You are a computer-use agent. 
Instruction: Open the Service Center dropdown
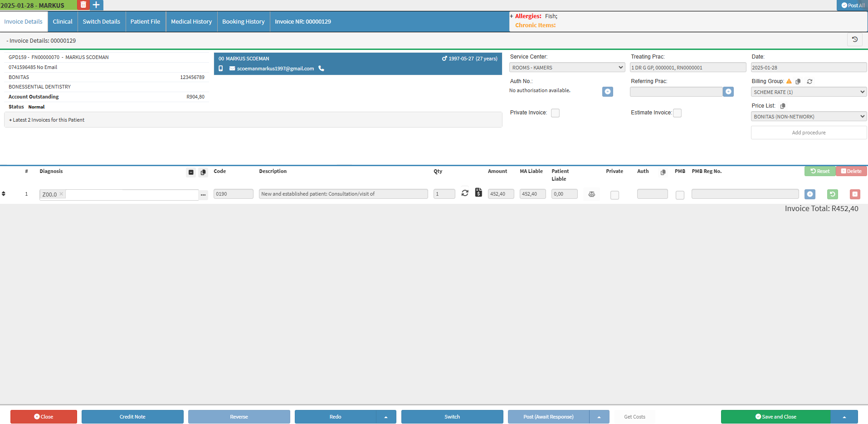(567, 68)
